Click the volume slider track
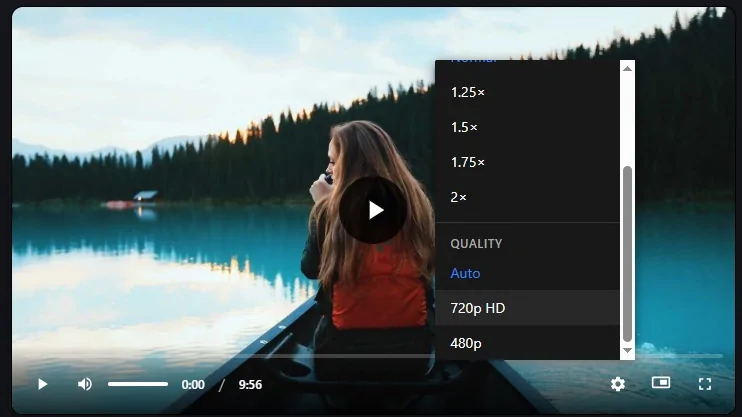This screenshot has height=417, width=742. pyautogui.click(x=138, y=384)
